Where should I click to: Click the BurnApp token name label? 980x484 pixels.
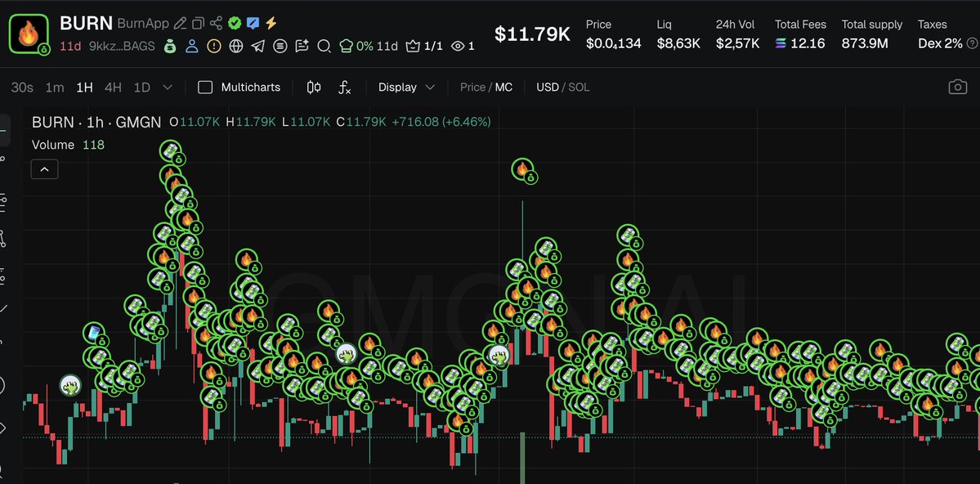[143, 24]
